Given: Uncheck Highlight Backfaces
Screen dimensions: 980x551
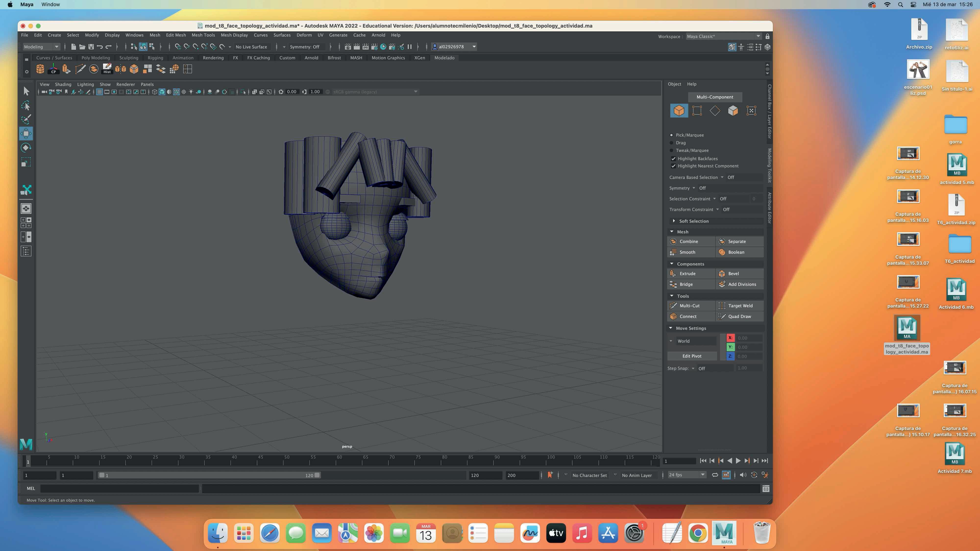Looking at the screenshot, I should (673, 159).
